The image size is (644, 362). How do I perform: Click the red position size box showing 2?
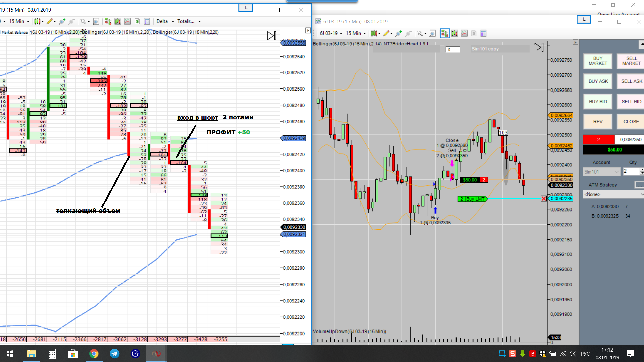598,139
